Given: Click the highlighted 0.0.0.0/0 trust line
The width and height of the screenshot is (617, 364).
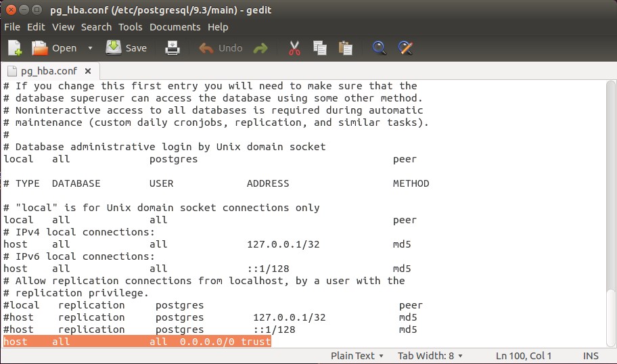Looking at the screenshot, I should (x=137, y=342).
